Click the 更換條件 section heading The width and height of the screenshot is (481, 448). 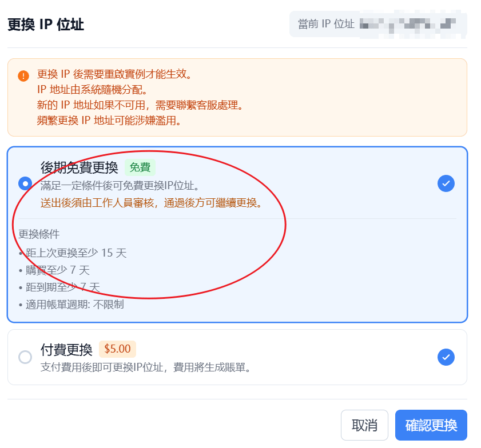pyautogui.click(x=39, y=234)
